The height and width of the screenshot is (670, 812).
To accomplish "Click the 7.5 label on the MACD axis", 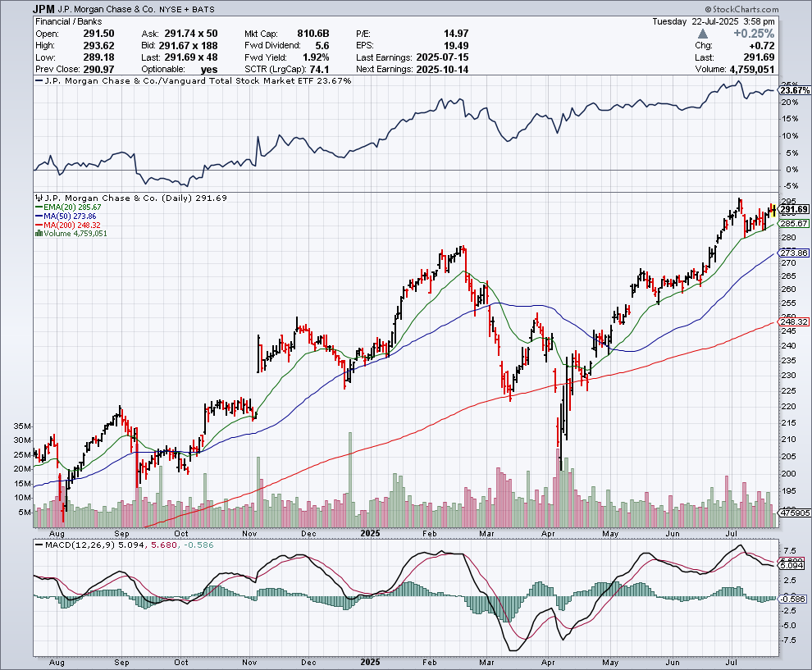I will pyautogui.click(x=790, y=550).
